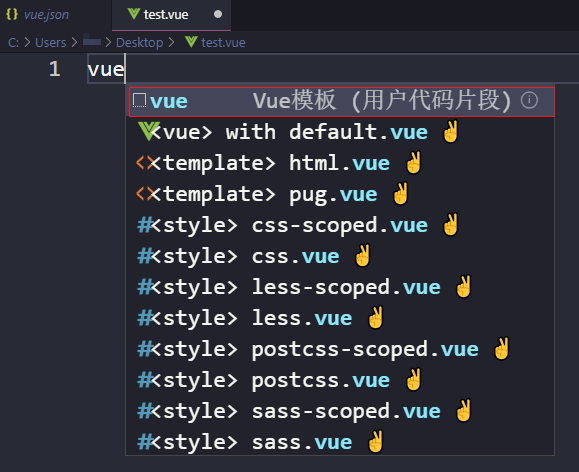Click the hash style icon beside '<style> css-scoped.vue'

pyautogui.click(x=144, y=225)
